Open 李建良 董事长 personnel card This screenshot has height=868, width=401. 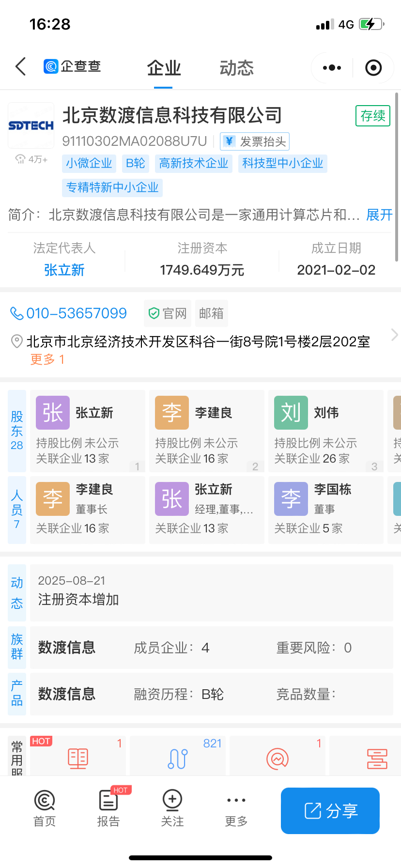[x=88, y=510]
